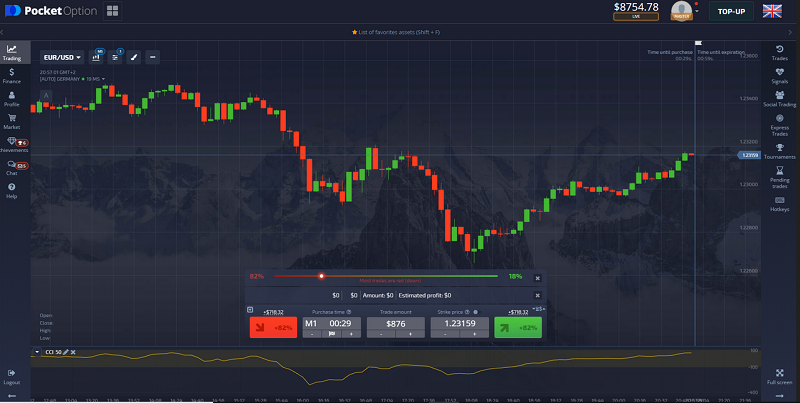The height and width of the screenshot is (403, 800).
Task: Place a red down trade +82%
Action: click(273, 328)
